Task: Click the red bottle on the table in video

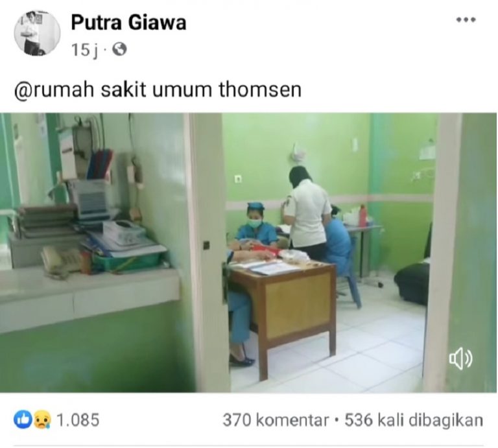Action: click(x=363, y=215)
